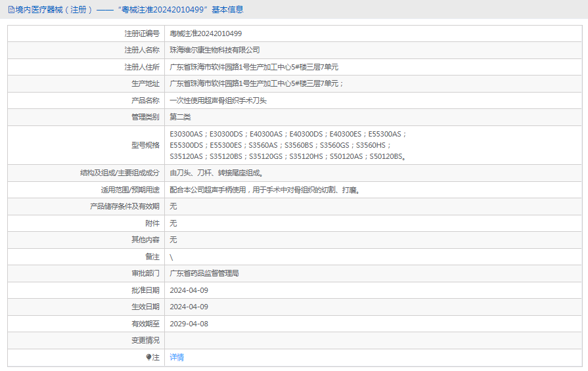Click the 生产地址 address value
The height and width of the screenshot is (371, 588).
click(256, 83)
